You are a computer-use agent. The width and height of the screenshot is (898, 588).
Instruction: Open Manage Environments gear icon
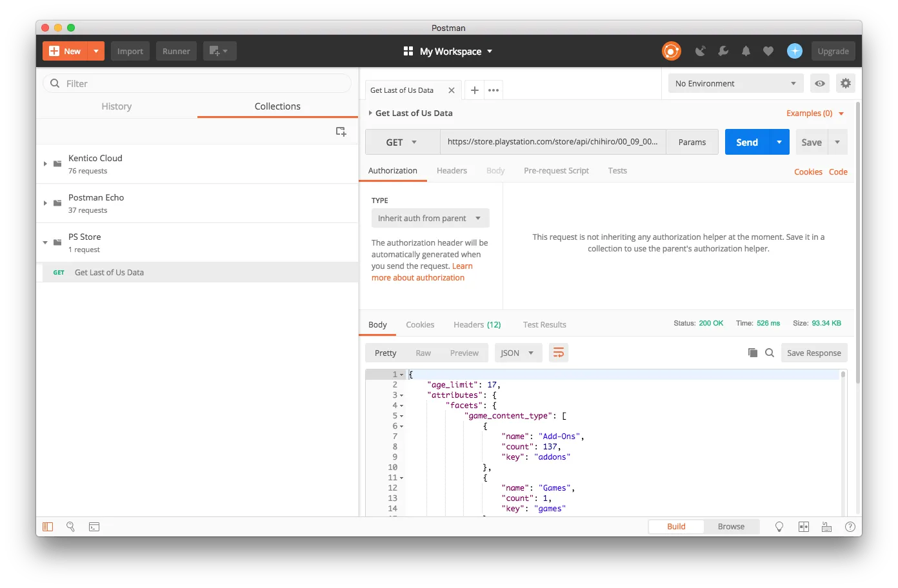coord(846,83)
